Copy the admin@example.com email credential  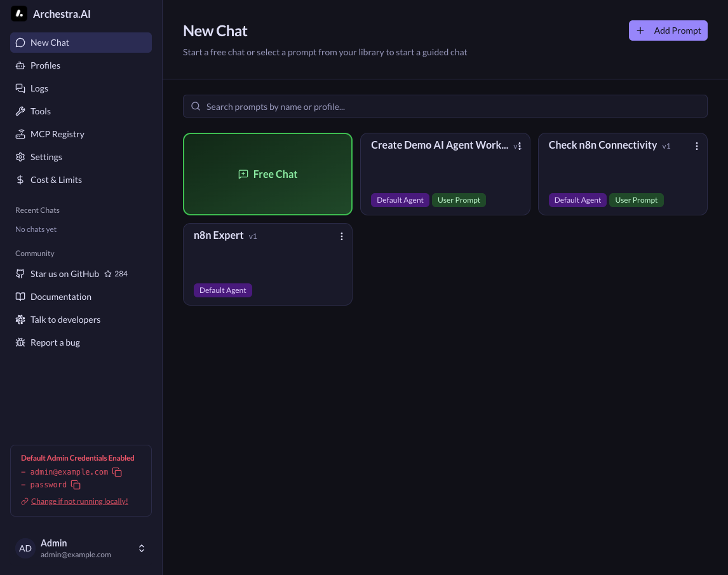117,472
